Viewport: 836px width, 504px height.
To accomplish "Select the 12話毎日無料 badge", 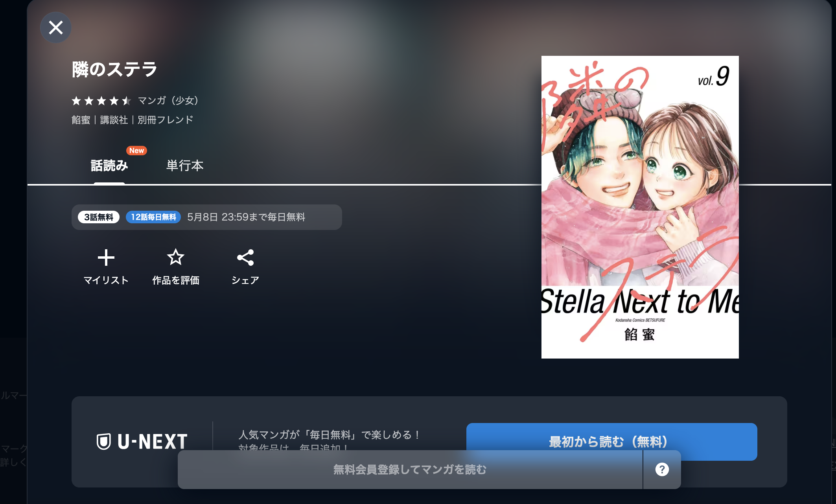I will [x=153, y=217].
